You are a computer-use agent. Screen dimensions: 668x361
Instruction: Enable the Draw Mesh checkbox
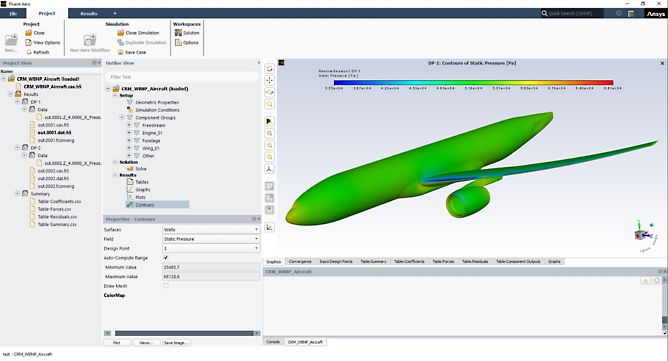(x=166, y=286)
